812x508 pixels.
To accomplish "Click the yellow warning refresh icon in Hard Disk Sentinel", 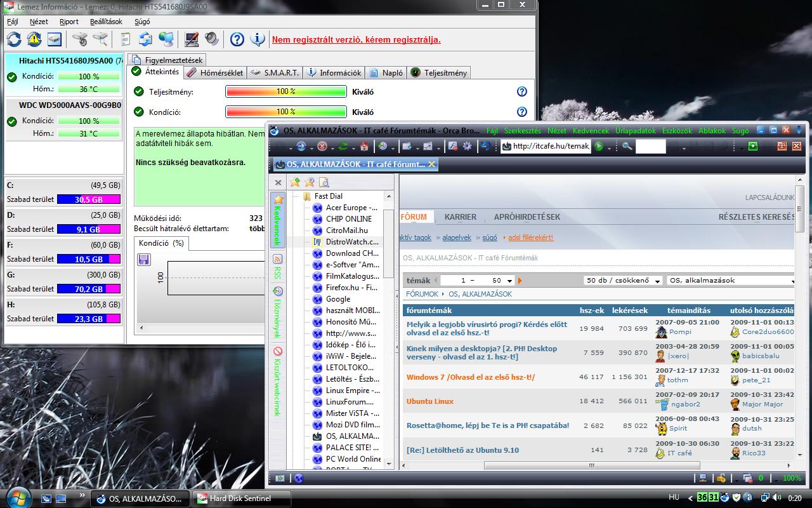I will (x=34, y=39).
